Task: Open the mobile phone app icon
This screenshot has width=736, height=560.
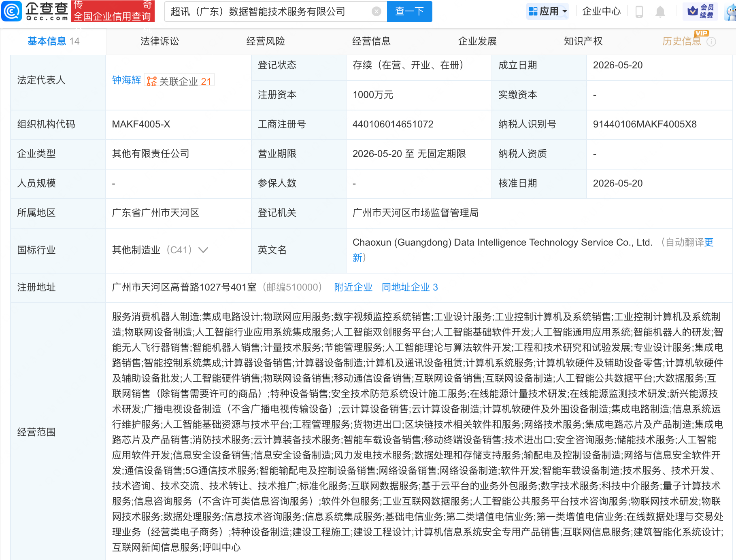Action: [x=639, y=12]
